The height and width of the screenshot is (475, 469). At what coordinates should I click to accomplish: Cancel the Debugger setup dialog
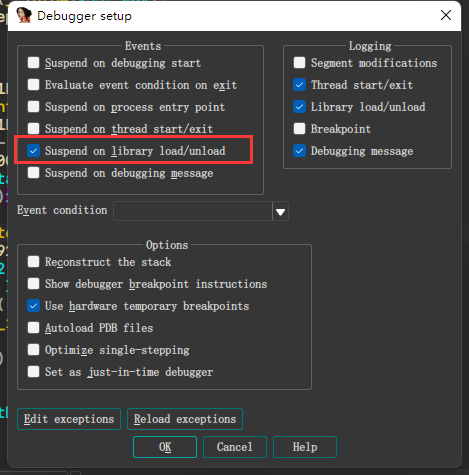tap(235, 447)
